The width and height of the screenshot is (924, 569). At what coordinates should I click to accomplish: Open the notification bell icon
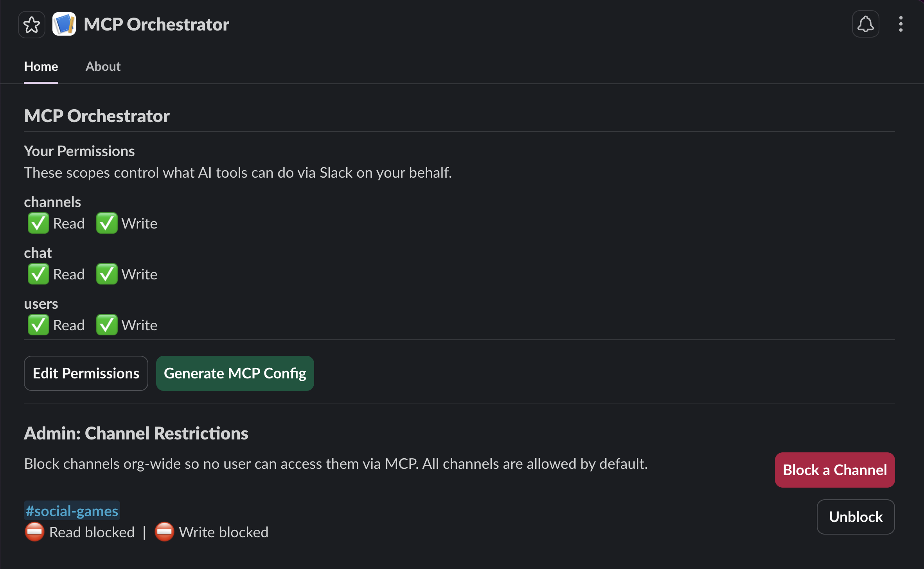tap(865, 24)
